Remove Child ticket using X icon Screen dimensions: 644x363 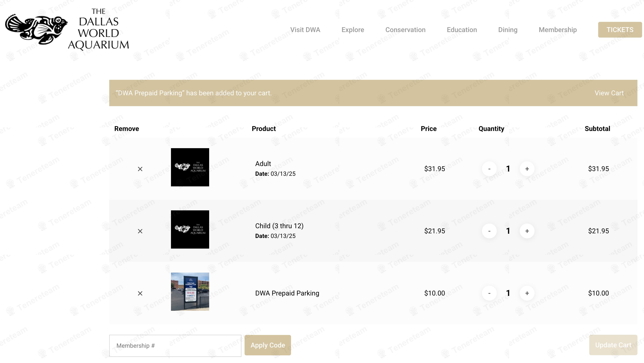coord(140,231)
